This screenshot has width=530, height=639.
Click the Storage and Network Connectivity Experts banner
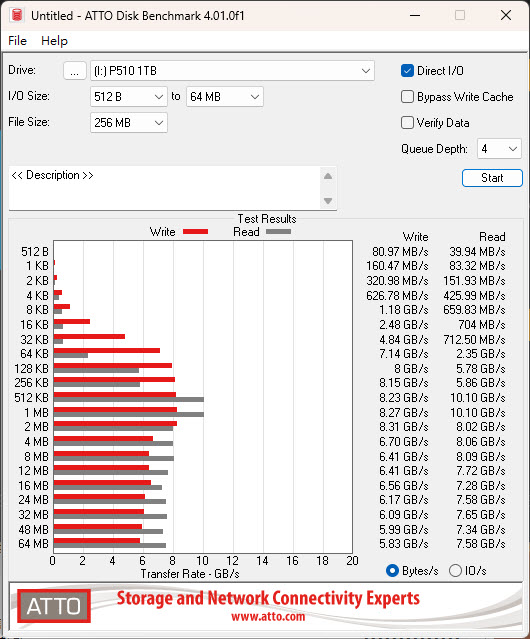[268, 598]
